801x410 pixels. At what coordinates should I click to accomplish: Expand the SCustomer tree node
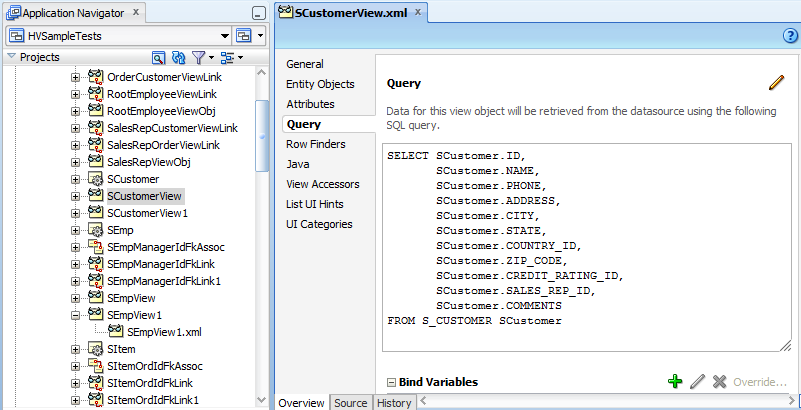75,179
